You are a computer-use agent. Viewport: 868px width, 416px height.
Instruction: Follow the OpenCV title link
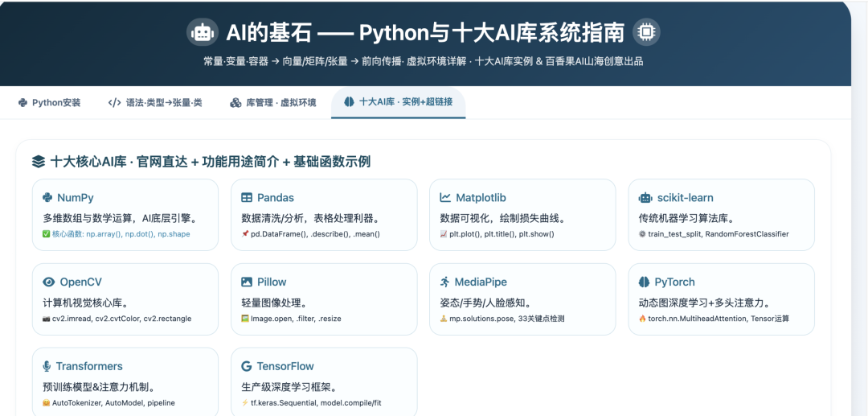pyautogui.click(x=81, y=282)
